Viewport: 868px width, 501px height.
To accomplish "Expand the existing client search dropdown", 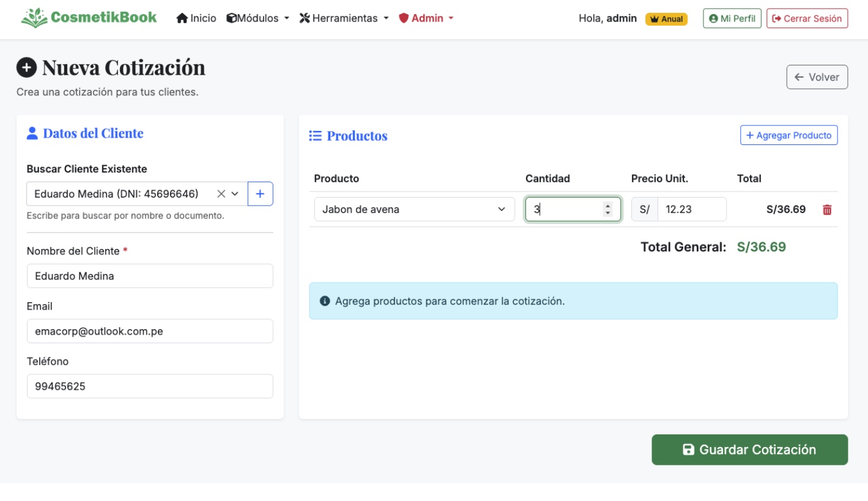I will 235,194.
